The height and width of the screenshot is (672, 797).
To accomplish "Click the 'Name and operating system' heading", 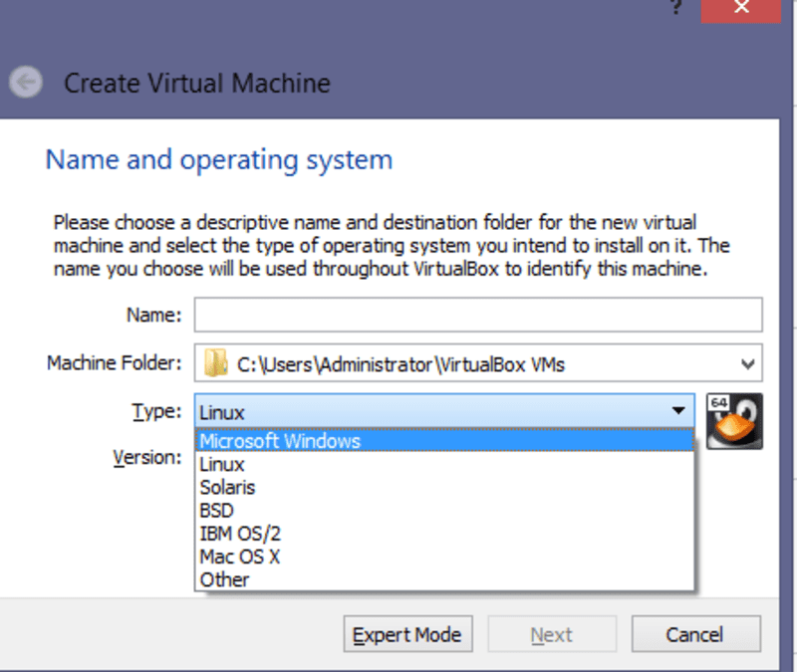I will tap(219, 160).
